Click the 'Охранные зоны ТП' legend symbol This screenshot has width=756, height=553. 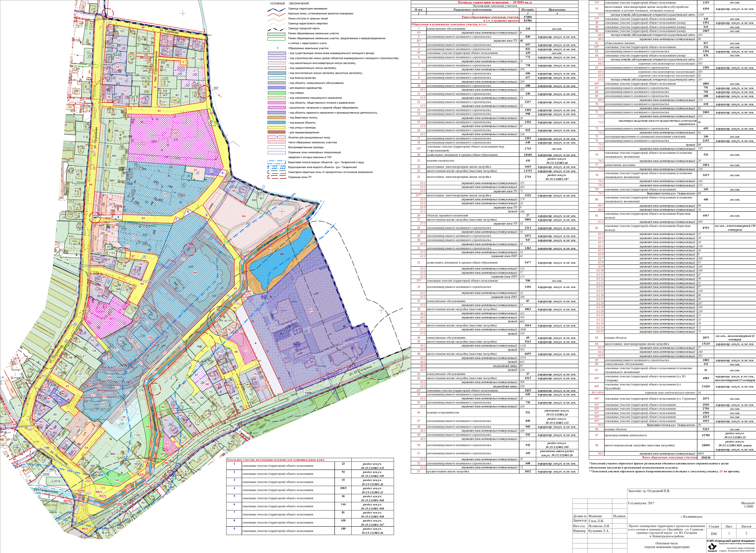[x=277, y=177]
